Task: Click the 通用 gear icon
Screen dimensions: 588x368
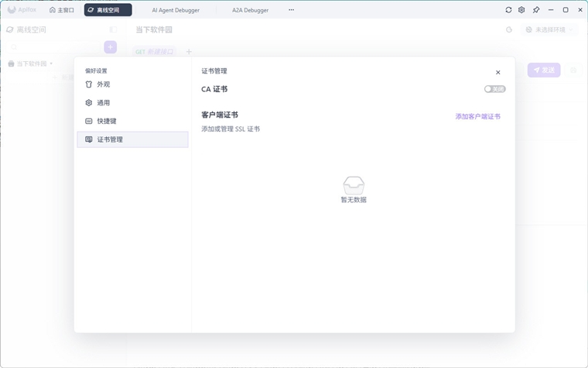Action: 88,102
